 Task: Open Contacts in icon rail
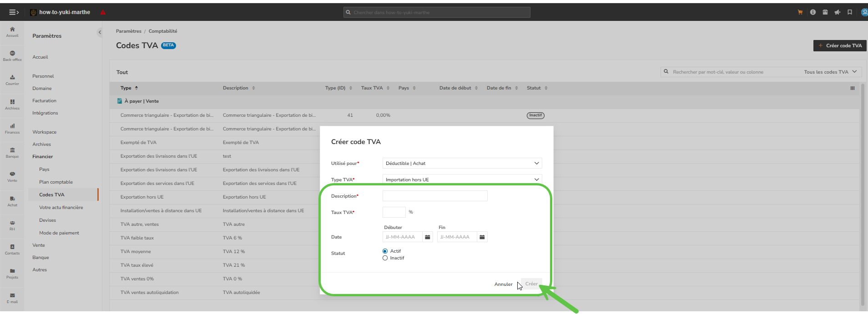(x=12, y=249)
